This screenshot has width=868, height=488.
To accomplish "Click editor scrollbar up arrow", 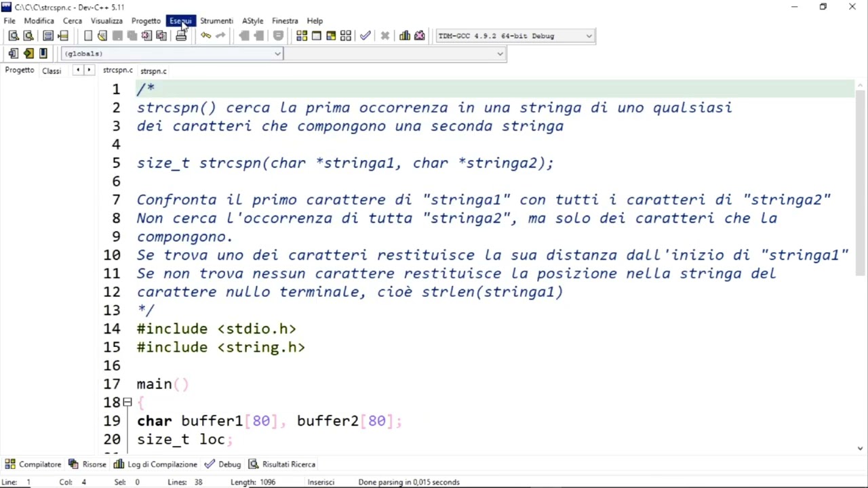I will pyautogui.click(x=861, y=85).
